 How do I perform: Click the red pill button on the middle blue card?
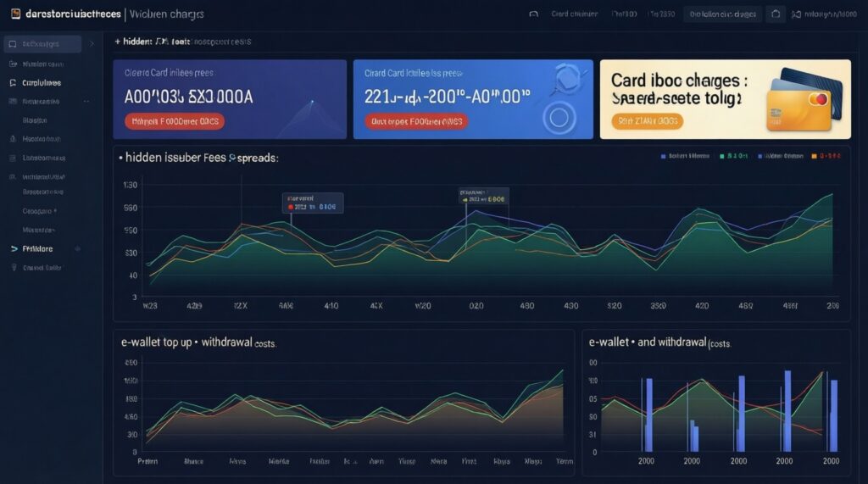pos(416,121)
